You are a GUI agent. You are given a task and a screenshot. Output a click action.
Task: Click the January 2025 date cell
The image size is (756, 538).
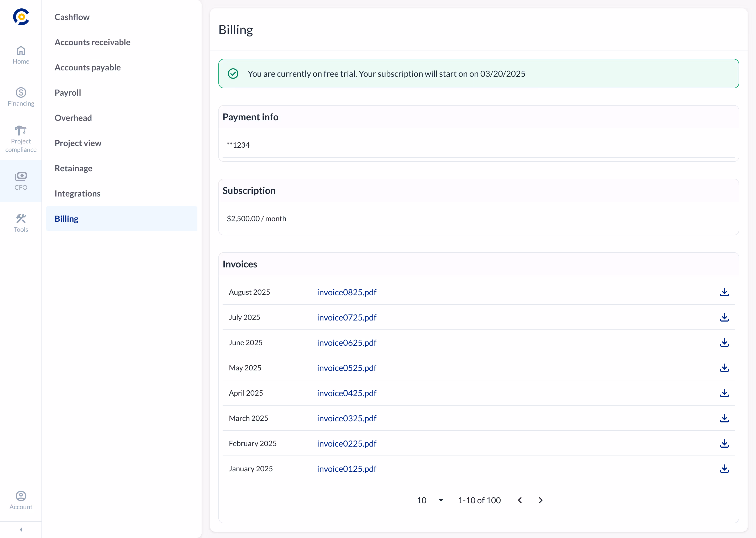pyautogui.click(x=251, y=468)
